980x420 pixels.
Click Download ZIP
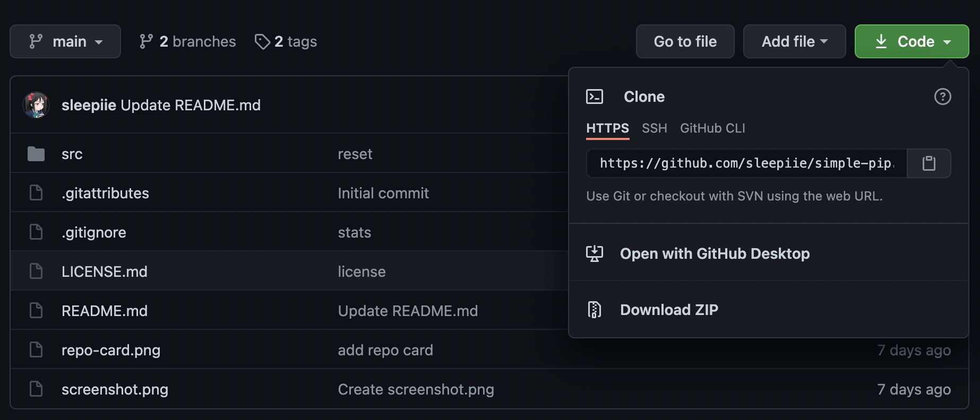[x=669, y=310]
